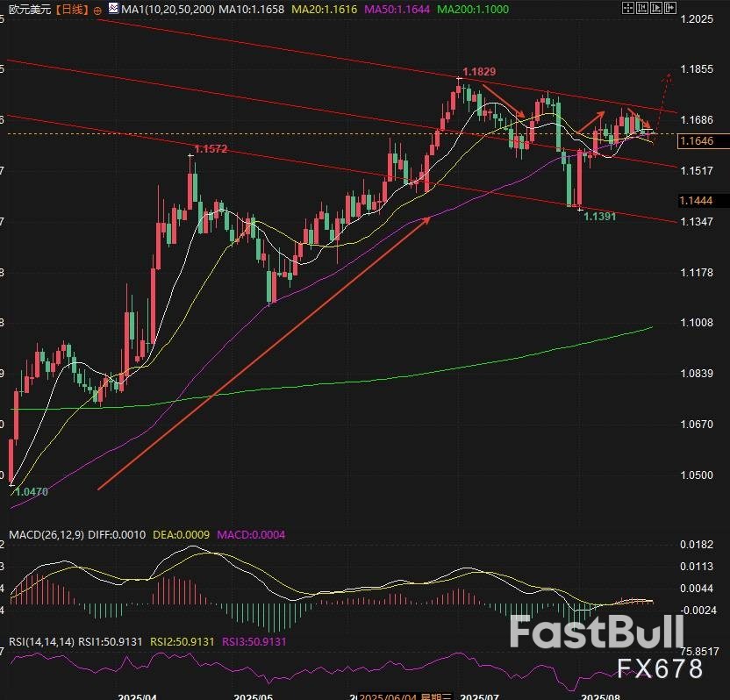Image resolution: width=730 pixels, height=700 pixels.
Task: Click the 1.1829 high price label
Action: coord(480,70)
